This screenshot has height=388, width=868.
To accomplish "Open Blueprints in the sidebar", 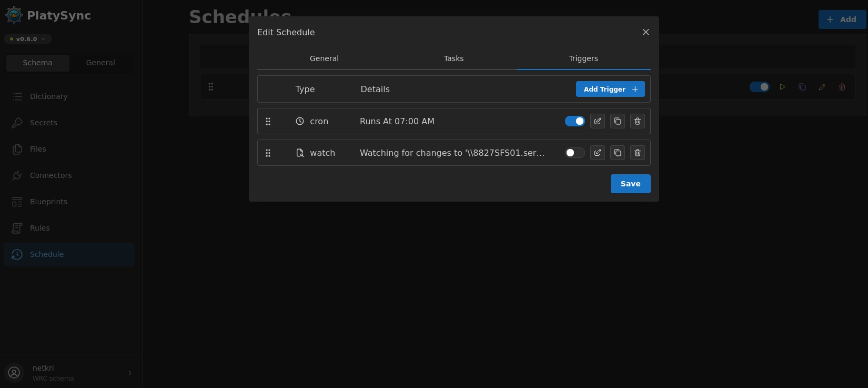I will point(69,202).
